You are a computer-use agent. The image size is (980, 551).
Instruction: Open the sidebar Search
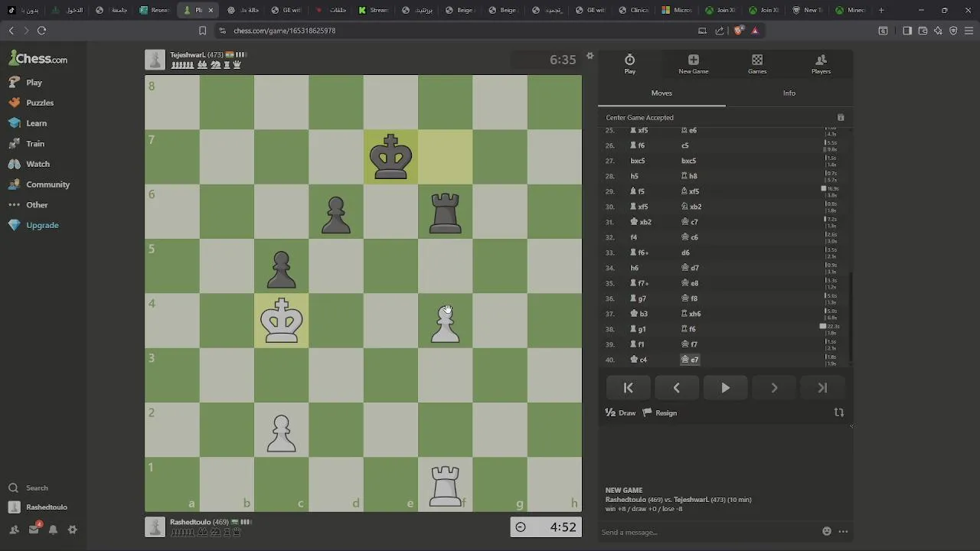28,487
